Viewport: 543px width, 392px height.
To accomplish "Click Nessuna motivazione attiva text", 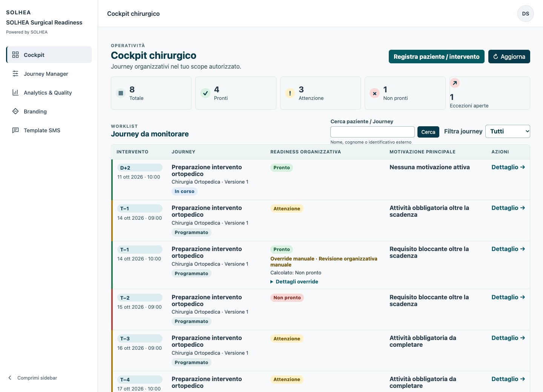I will 429,167.
